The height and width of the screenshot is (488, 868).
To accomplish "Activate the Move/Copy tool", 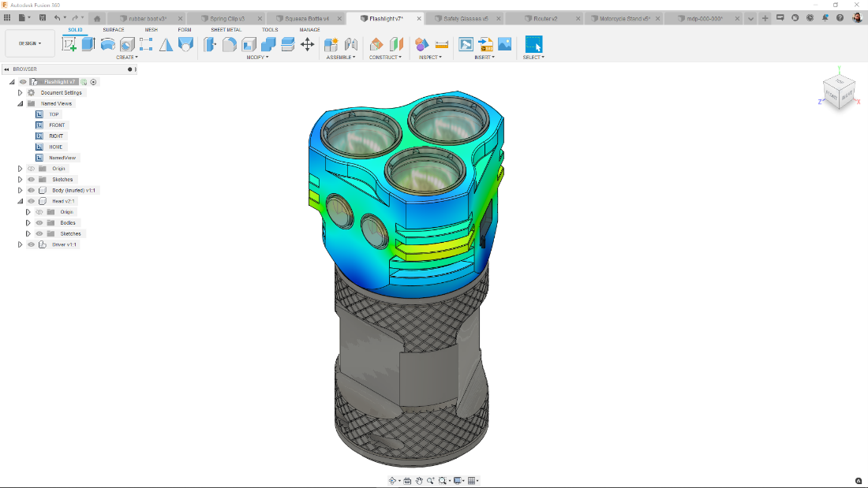I will (309, 45).
